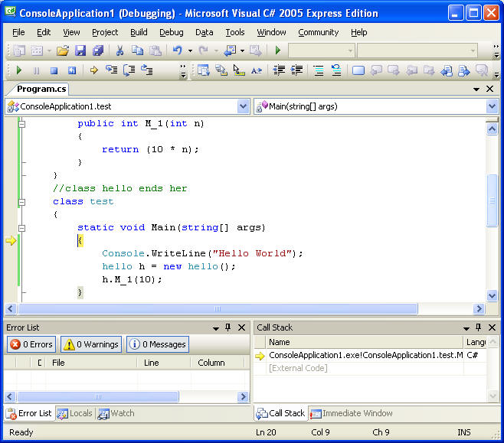Click the Stop Debugging square icon
Image resolution: width=504 pixels, height=443 pixels.
tap(54, 70)
